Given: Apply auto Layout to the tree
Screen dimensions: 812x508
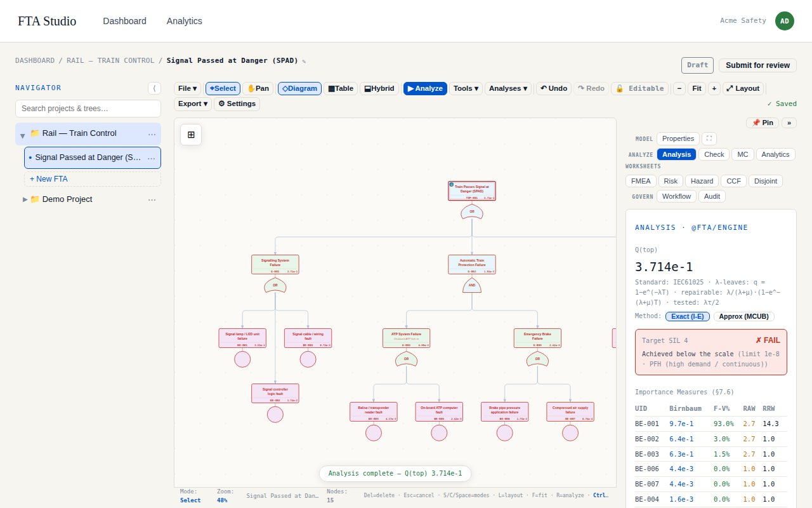Looking at the screenshot, I should point(743,88).
